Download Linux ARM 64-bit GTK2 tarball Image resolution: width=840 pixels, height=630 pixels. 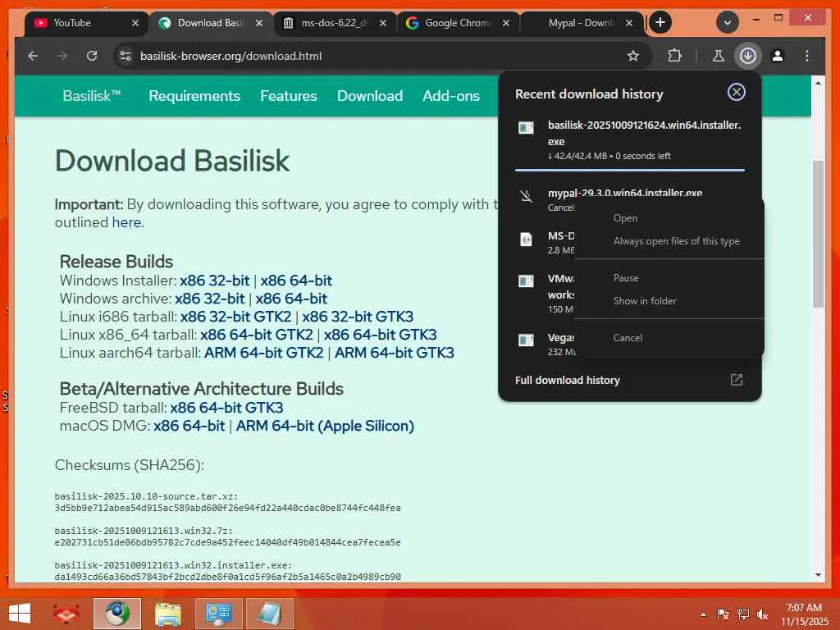coord(263,353)
